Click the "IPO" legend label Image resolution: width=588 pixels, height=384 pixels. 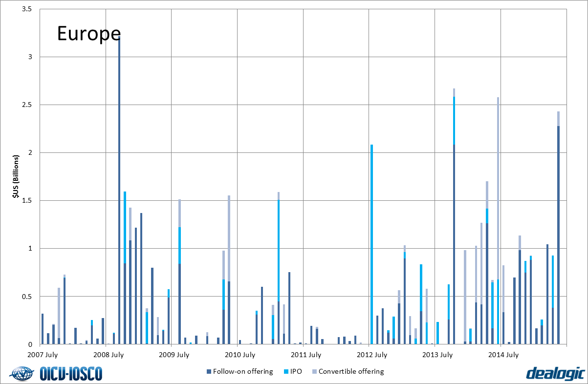point(296,372)
